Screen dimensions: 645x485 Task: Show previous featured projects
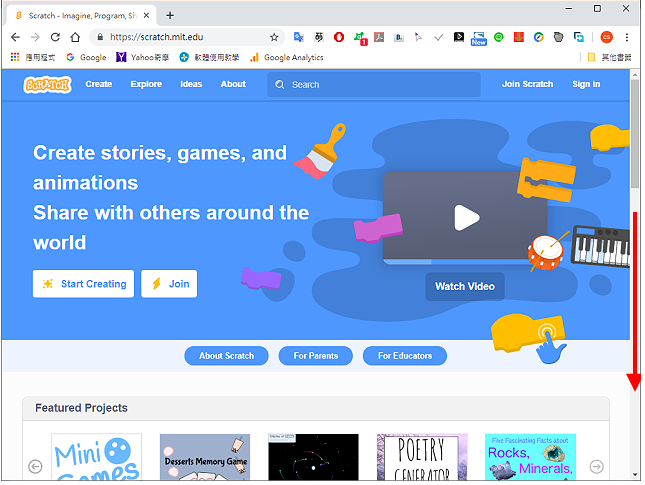point(35,466)
